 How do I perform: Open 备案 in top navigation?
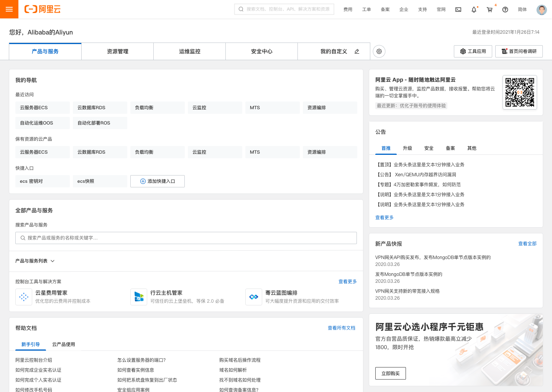(x=385, y=10)
